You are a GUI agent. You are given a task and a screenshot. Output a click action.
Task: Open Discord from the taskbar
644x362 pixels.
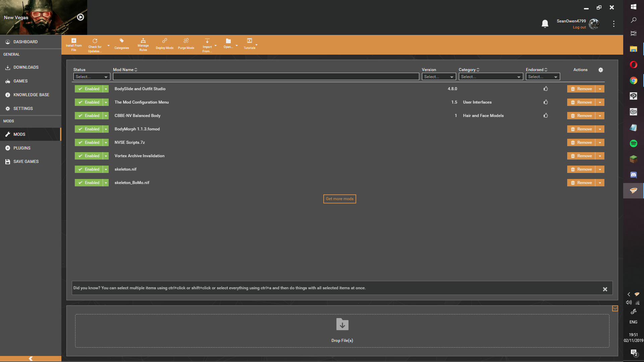tap(633, 175)
